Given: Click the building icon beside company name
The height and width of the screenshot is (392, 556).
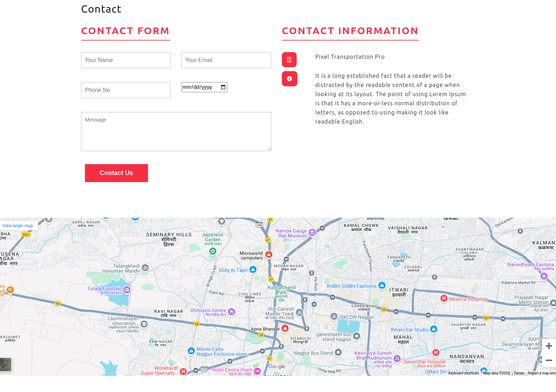Looking at the screenshot, I should (289, 60).
